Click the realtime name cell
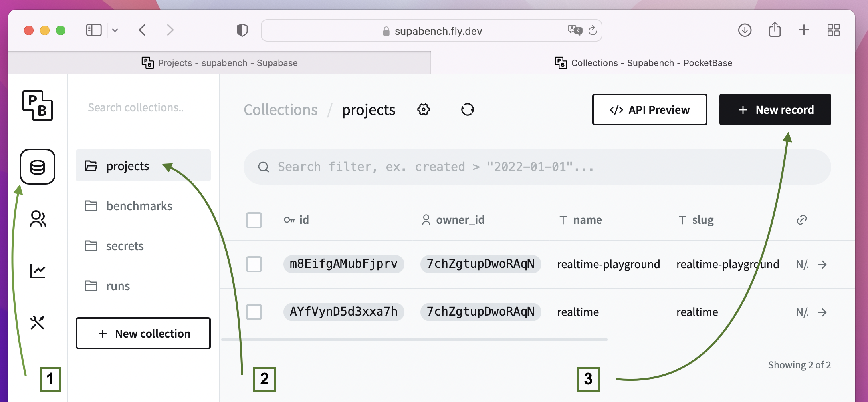This screenshot has height=402, width=868. [578, 312]
